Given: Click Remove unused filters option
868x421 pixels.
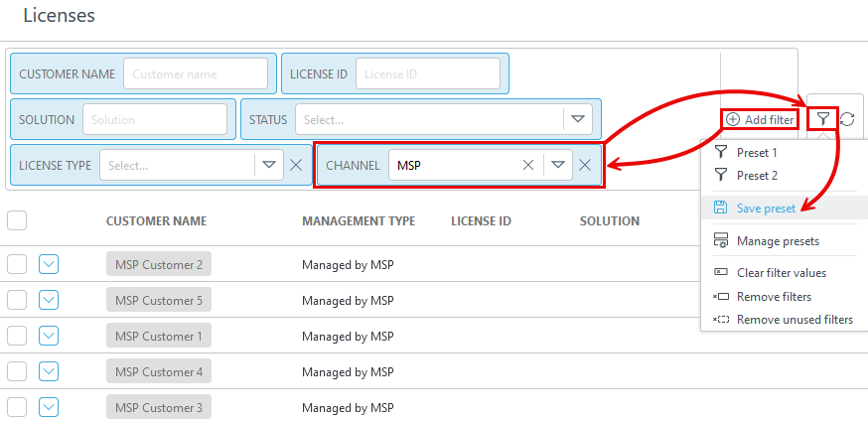Looking at the screenshot, I should coord(794,320).
